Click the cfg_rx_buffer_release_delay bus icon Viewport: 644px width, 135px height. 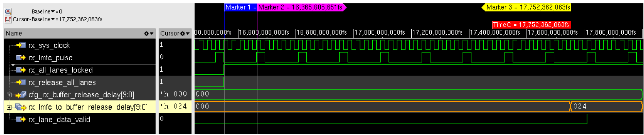pos(21,95)
